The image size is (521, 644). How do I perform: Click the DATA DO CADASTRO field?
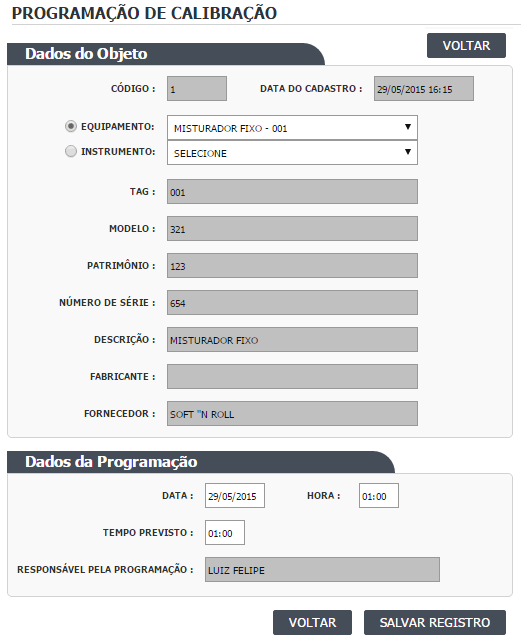424,88
